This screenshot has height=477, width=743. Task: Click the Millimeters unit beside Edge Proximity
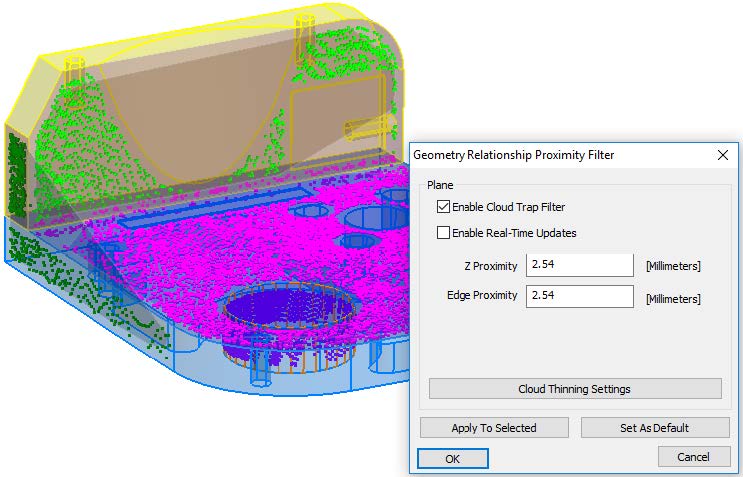673,299
